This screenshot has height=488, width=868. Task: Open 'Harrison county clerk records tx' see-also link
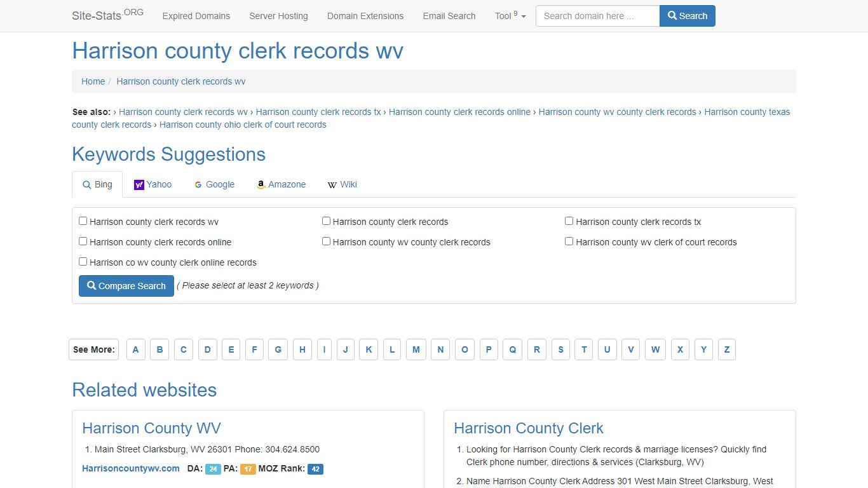318,112
